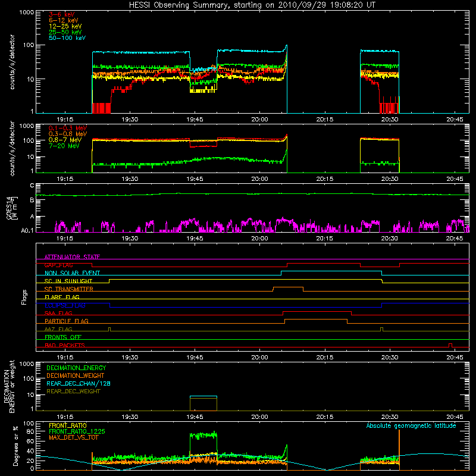Click the HESSI Observing Summary plot title

click(x=252, y=5)
